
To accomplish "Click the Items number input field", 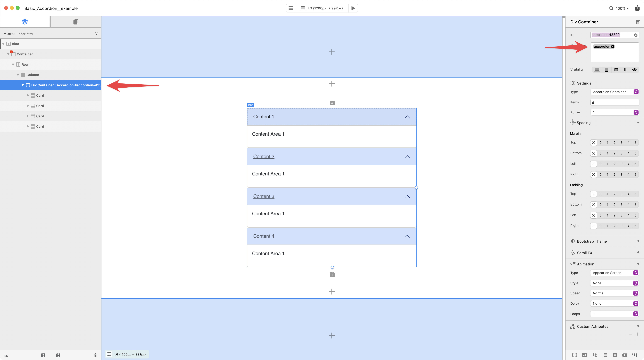I will [x=614, y=102].
